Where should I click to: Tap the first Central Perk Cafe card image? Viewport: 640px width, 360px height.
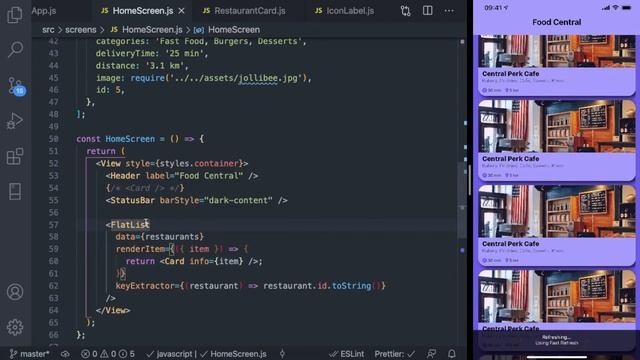click(x=557, y=51)
